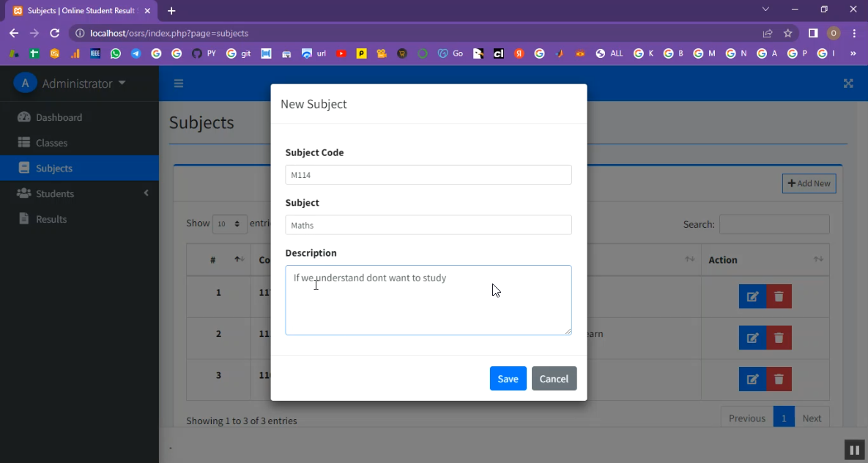Open Classes page from sidebar
The image size is (868, 463).
click(x=51, y=143)
